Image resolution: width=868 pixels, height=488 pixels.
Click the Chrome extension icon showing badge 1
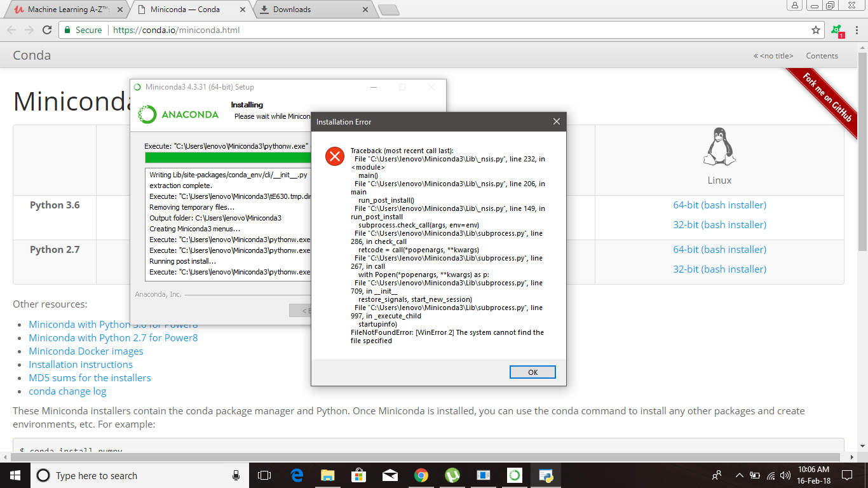(x=836, y=29)
